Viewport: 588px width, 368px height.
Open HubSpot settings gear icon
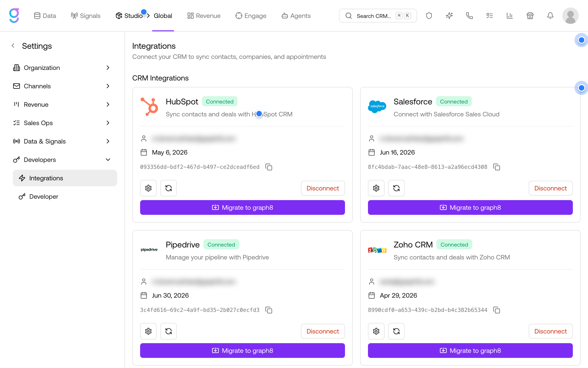tap(148, 188)
